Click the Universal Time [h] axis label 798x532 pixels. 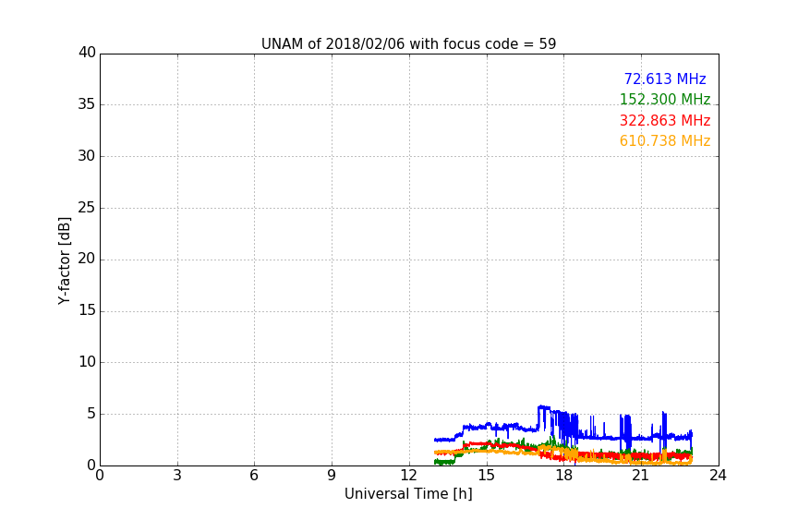tap(408, 494)
